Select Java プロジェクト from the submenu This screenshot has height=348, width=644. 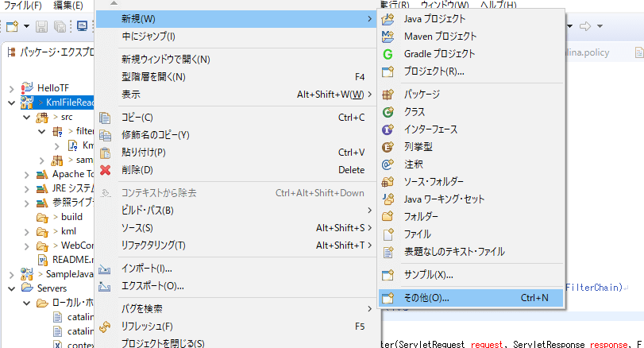click(x=471, y=19)
